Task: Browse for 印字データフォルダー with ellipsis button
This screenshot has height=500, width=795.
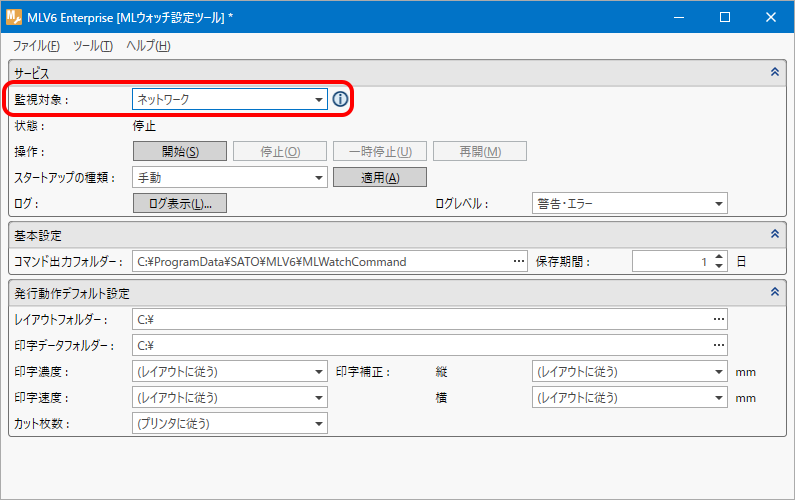Action: pyautogui.click(x=718, y=345)
